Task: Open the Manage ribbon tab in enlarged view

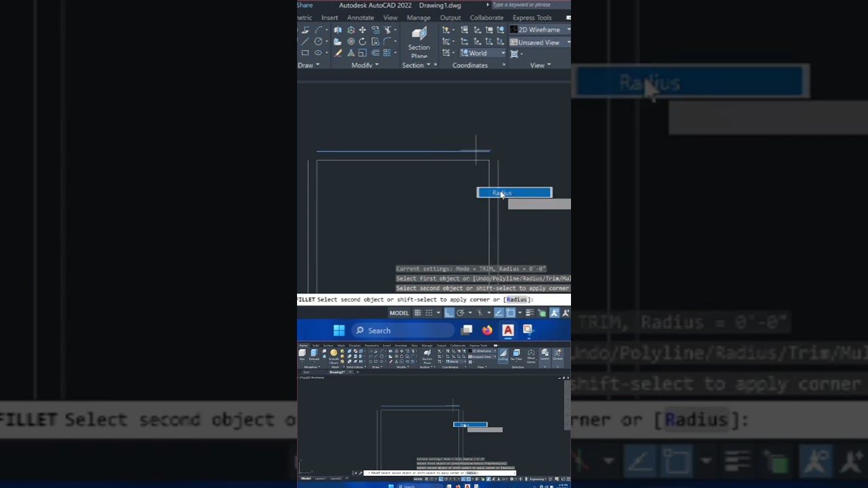Action: click(418, 18)
